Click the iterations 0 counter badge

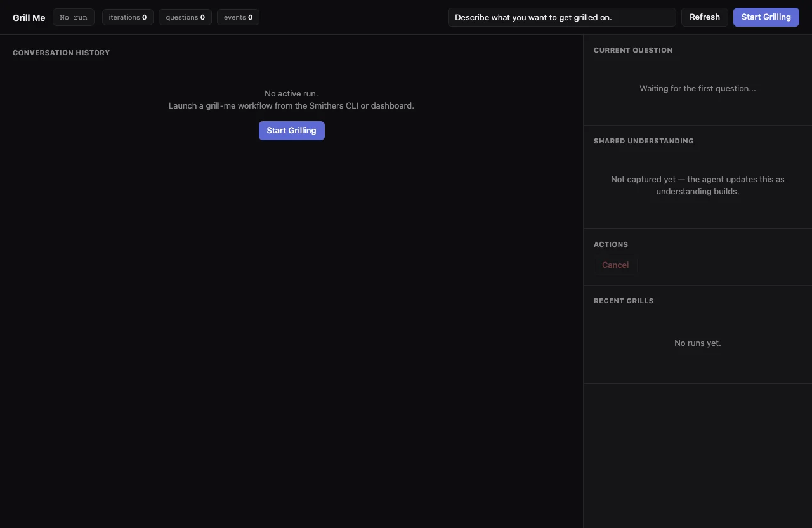pos(128,17)
